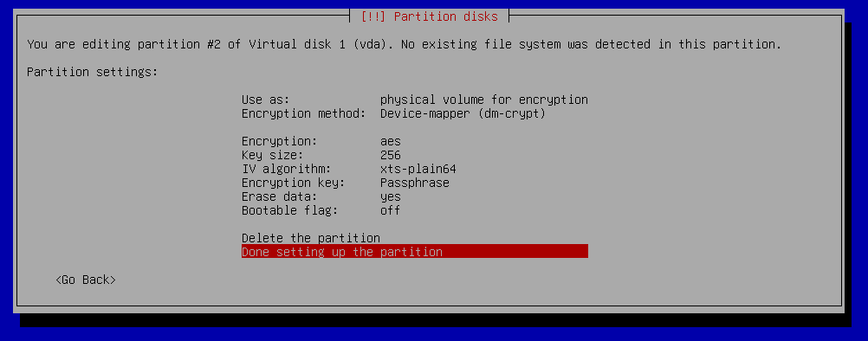Select the "Key size:" option
Image resolution: width=868 pixels, height=341 pixels.
[x=272, y=155]
